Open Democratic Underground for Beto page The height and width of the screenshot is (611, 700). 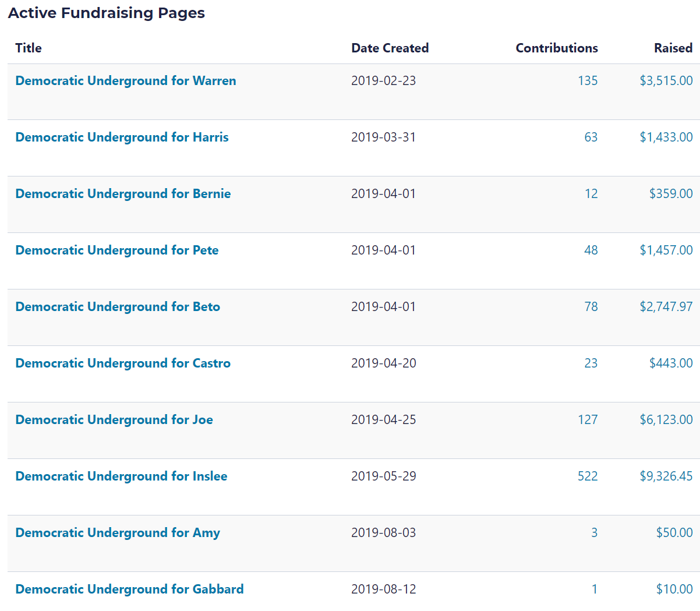pyautogui.click(x=118, y=307)
